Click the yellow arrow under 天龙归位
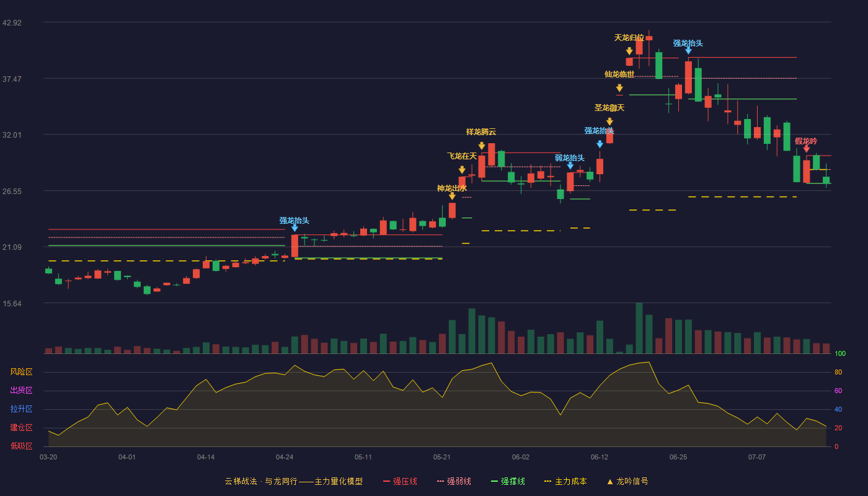Viewport: 868px width, 496px height. click(x=629, y=51)
